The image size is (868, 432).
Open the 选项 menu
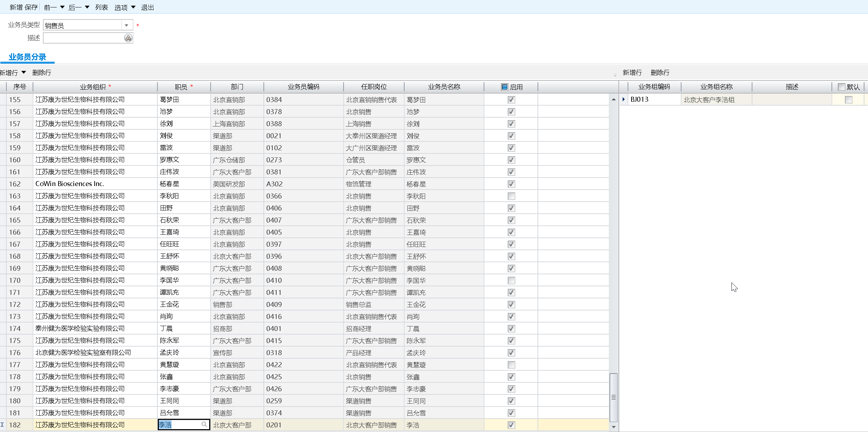click(x=121, y=7)
